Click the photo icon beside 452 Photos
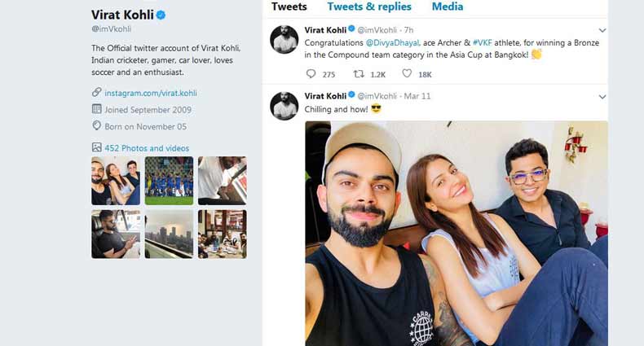This screenshot has height=346, width=644. click(x=97, y=147)
